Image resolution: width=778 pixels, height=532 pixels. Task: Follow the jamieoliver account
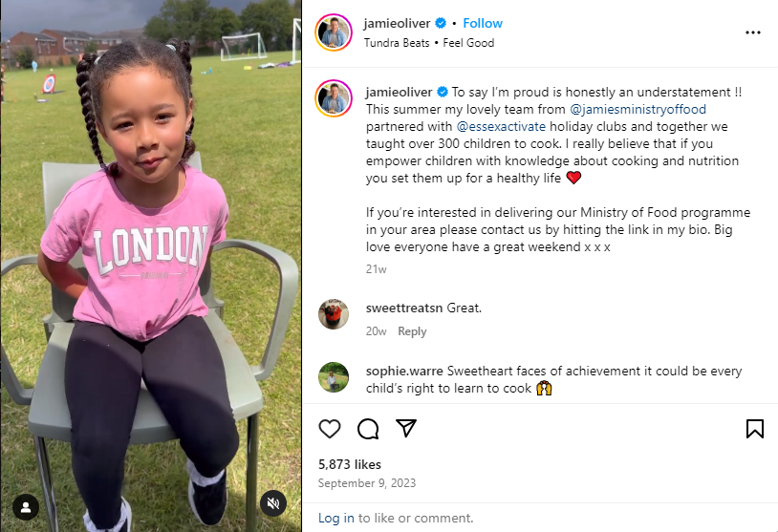click(x=483, y=23)
